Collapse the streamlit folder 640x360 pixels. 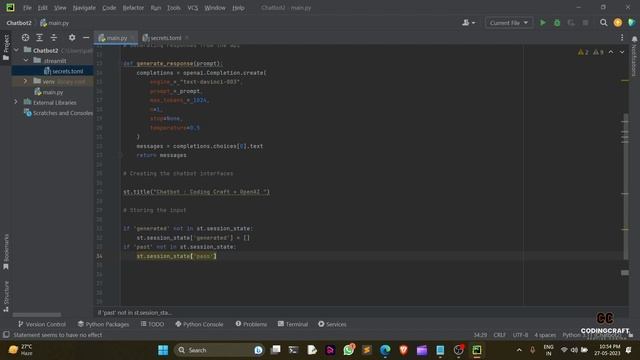click(x=26, y=60)
